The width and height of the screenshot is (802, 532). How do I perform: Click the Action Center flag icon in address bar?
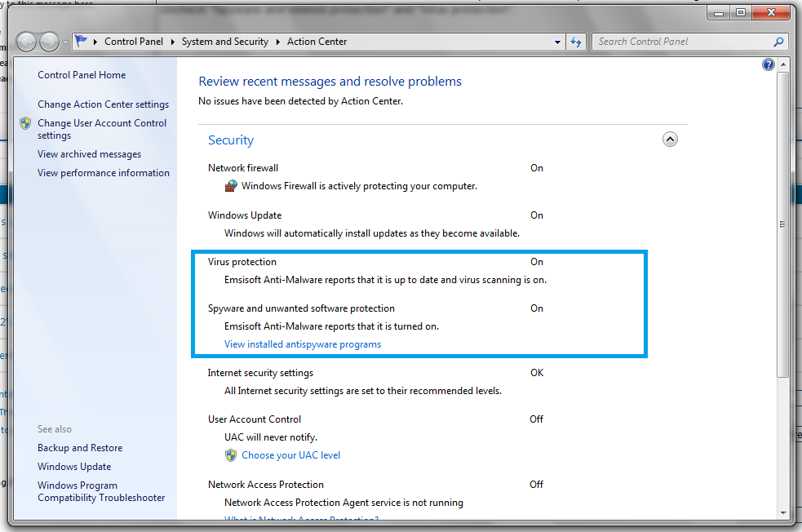pos(82,41)
